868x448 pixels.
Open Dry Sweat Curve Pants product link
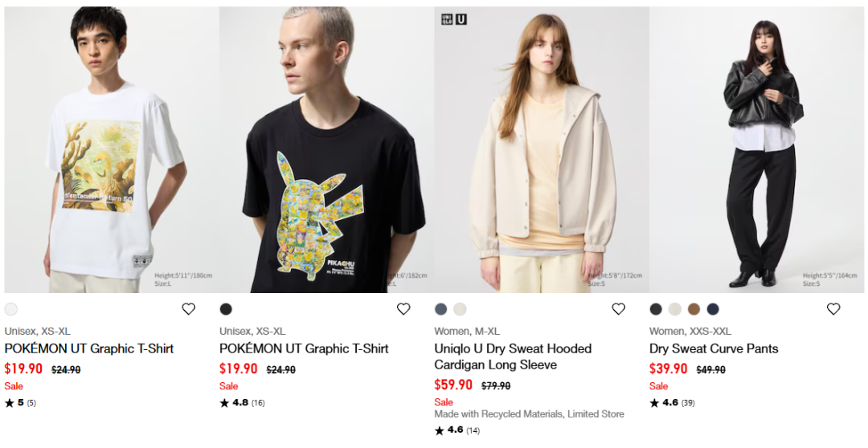[714, 348]
